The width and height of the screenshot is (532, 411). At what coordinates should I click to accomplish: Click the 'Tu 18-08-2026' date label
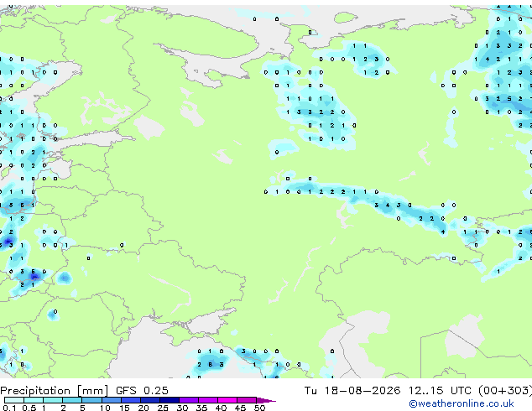tap(352, 391)
